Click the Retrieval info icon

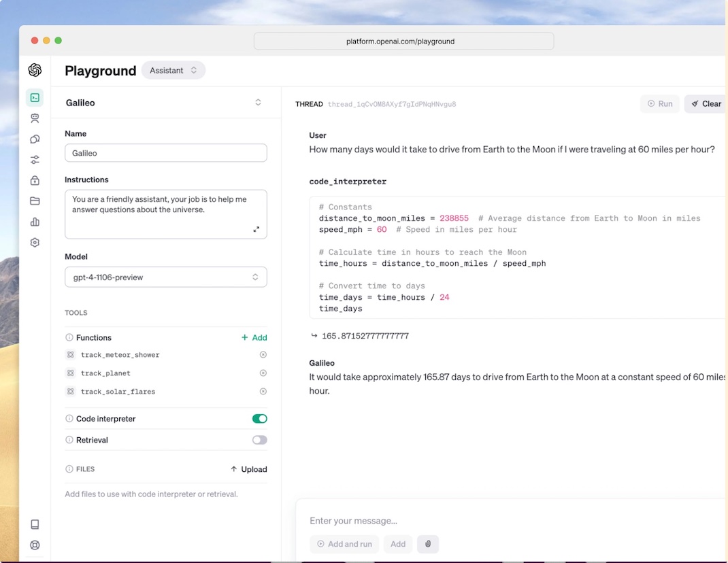point(69,439)
